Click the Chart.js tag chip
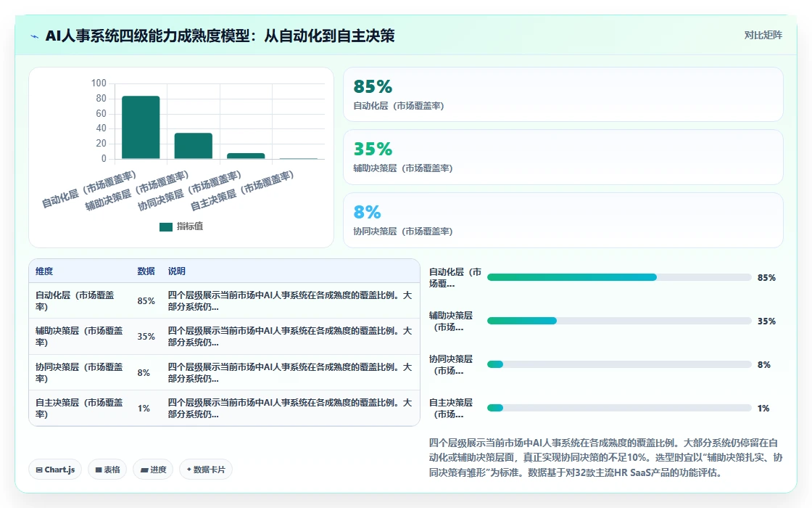The width and height of the screenshot is (812, 508). [x=55, y=470]
